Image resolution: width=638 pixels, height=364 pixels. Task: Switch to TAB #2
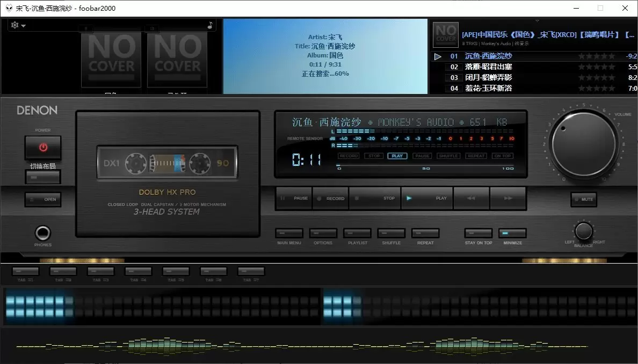click(63, 271)
